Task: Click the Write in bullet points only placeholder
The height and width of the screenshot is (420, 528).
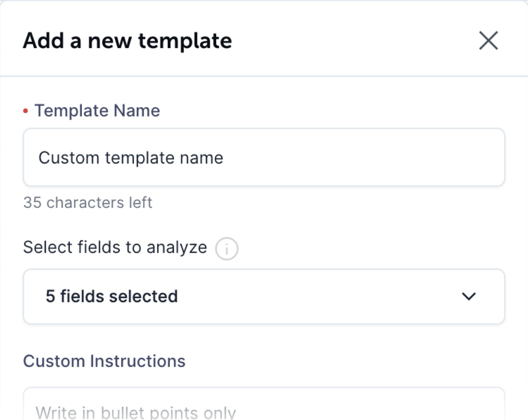Action: tap(136, 413)
